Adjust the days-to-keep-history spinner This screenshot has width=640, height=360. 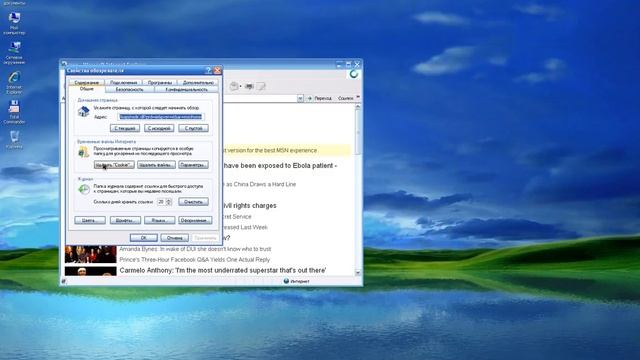click(x=169, y=202)
